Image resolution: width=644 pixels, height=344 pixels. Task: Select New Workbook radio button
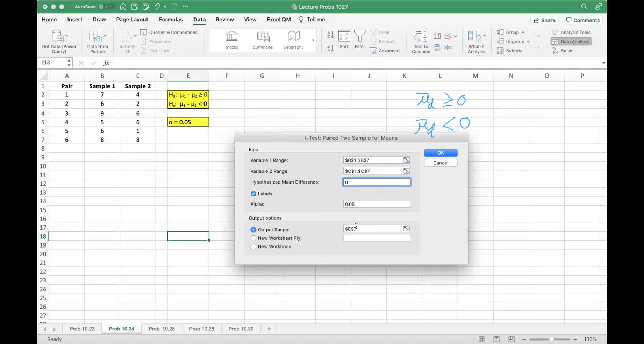(x=253, y=246)
